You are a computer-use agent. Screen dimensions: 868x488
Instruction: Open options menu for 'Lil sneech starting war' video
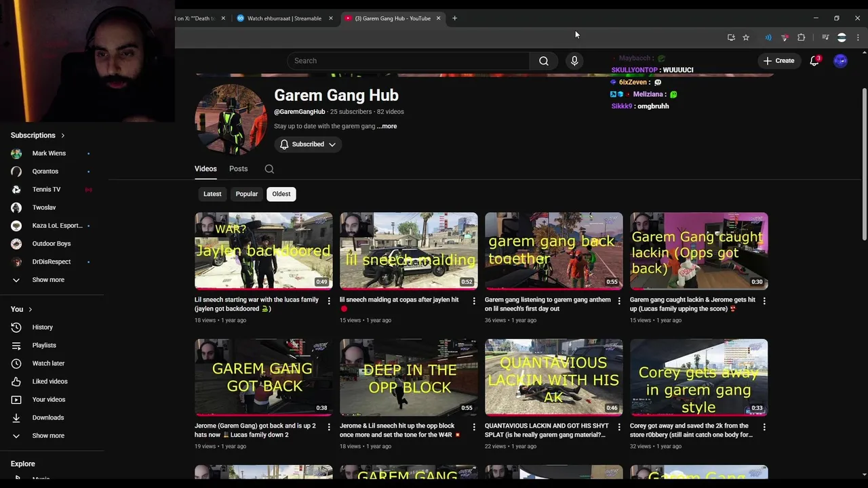[x=329, y=300]
